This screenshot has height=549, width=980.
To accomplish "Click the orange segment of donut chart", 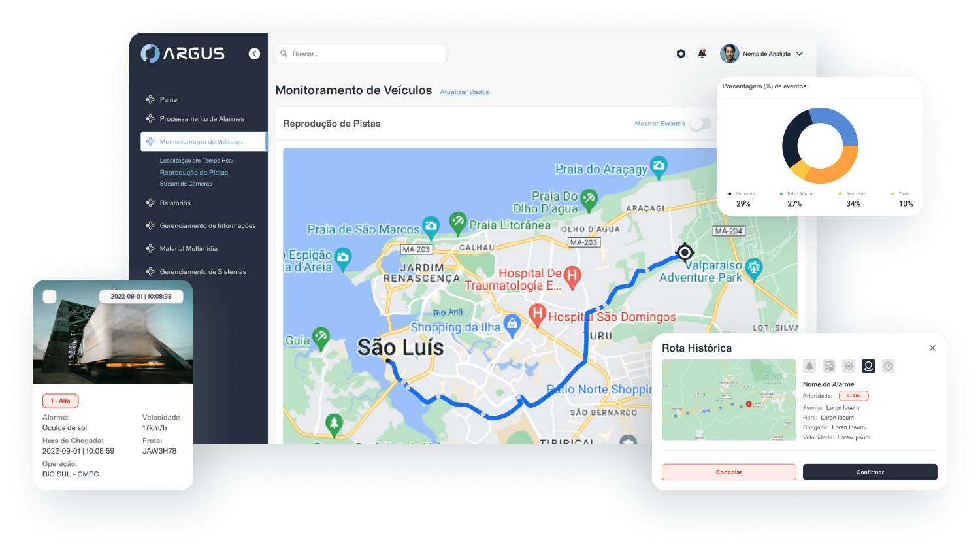I will click(x=838, y=170).
